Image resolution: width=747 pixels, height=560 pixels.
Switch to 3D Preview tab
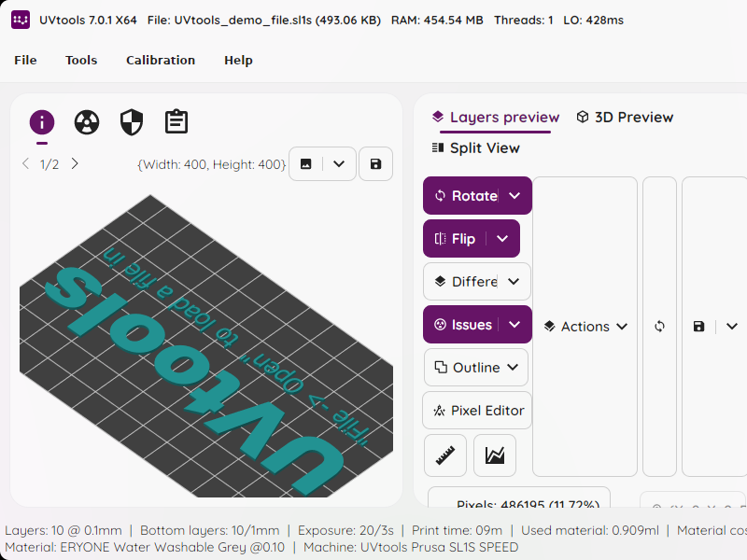625,118
